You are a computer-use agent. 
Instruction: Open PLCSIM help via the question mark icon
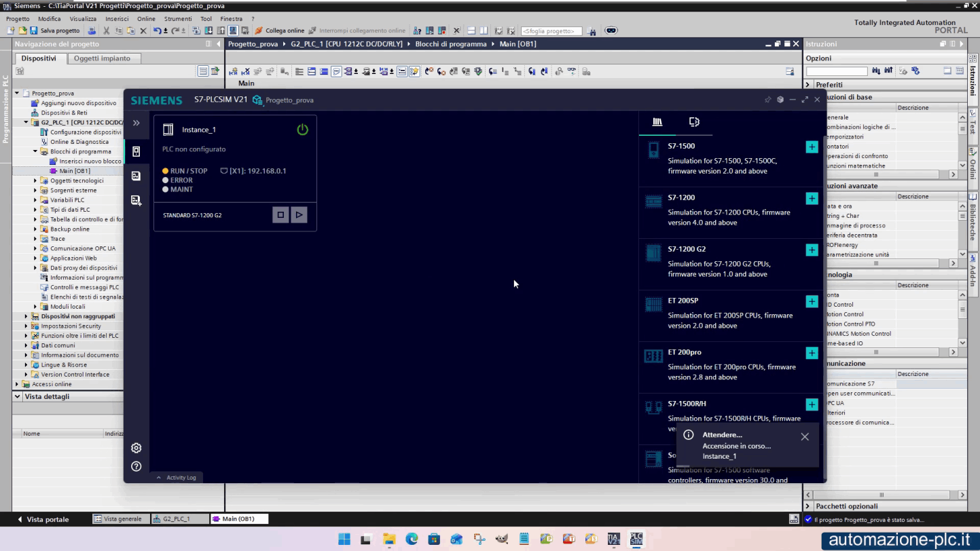[136, 466]
